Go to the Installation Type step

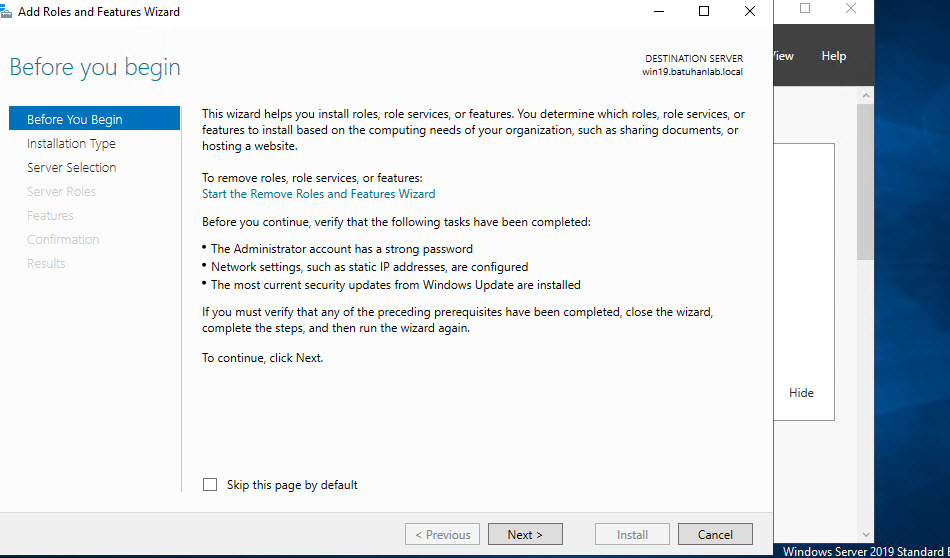point(71,144)
